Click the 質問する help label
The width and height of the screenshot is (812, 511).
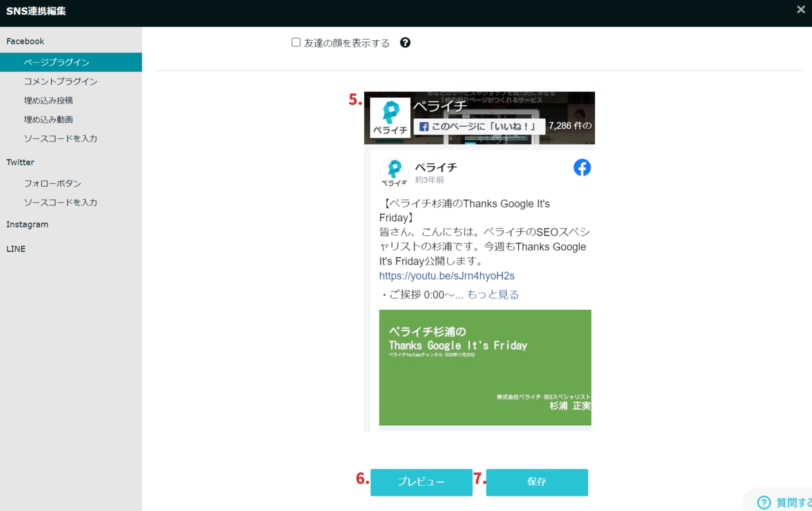(794, 502)
